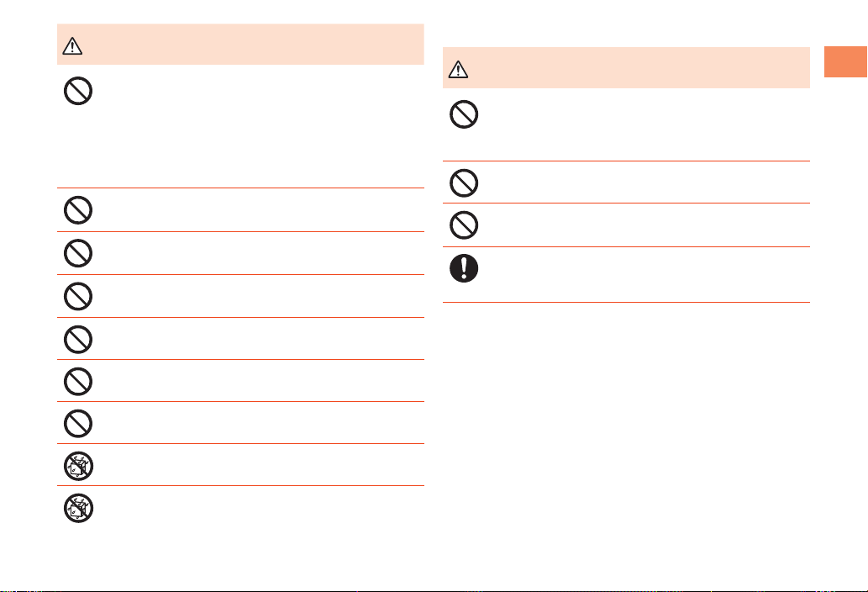868x592 pixels.
Task: Click the bottom-most do-not-wet icon in left column
Action: tap(79, 508)
